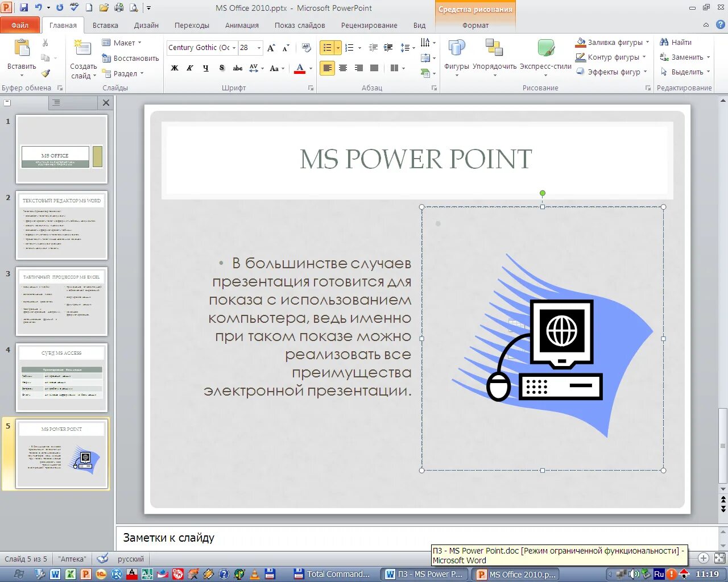The height and width of the screenshot is (582, 728).
Task: Open spelling check icon in status bar
Action: click(x=102, y=559)
